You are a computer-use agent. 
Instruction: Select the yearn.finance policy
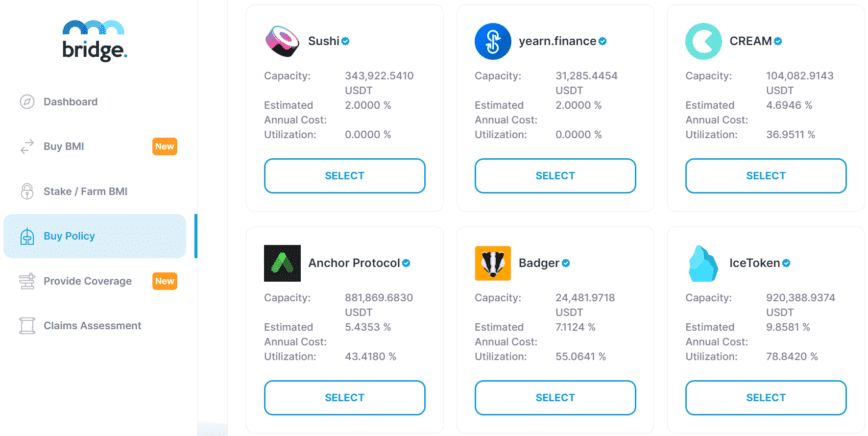tap(555, 176)
